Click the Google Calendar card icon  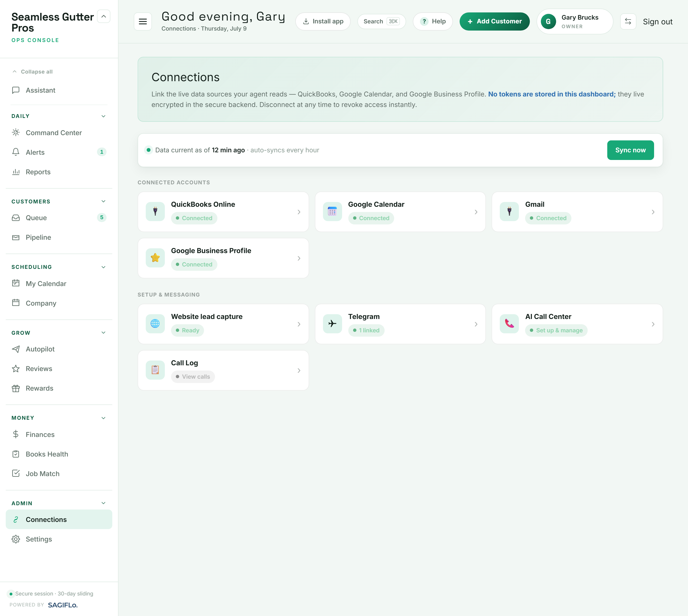coord(332,212)
